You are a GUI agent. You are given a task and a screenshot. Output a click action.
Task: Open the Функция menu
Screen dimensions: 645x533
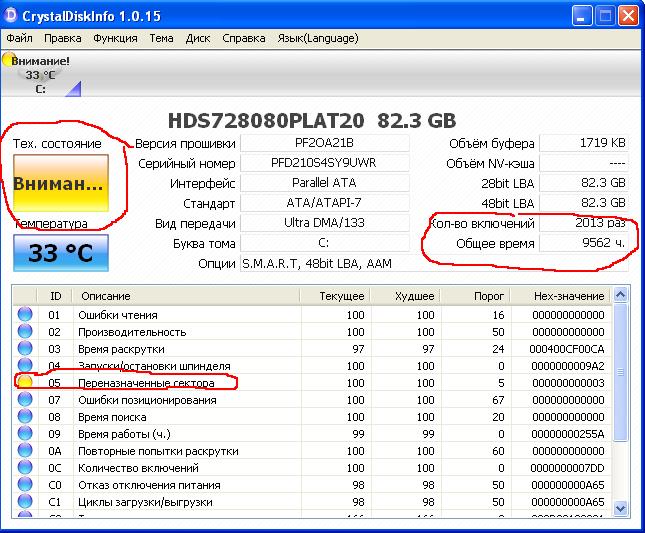coord(115,38)
